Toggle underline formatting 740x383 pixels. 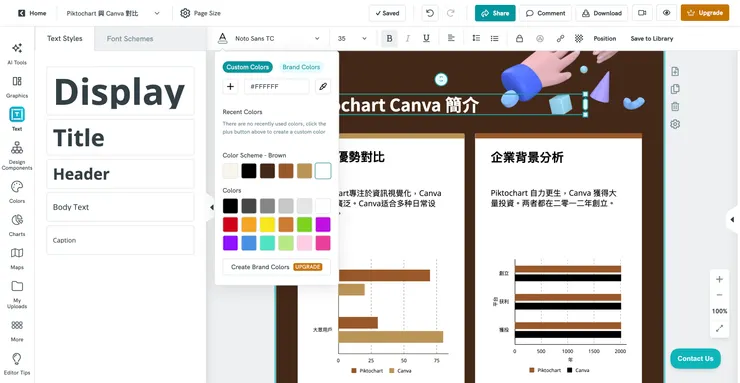click(426, 39)
